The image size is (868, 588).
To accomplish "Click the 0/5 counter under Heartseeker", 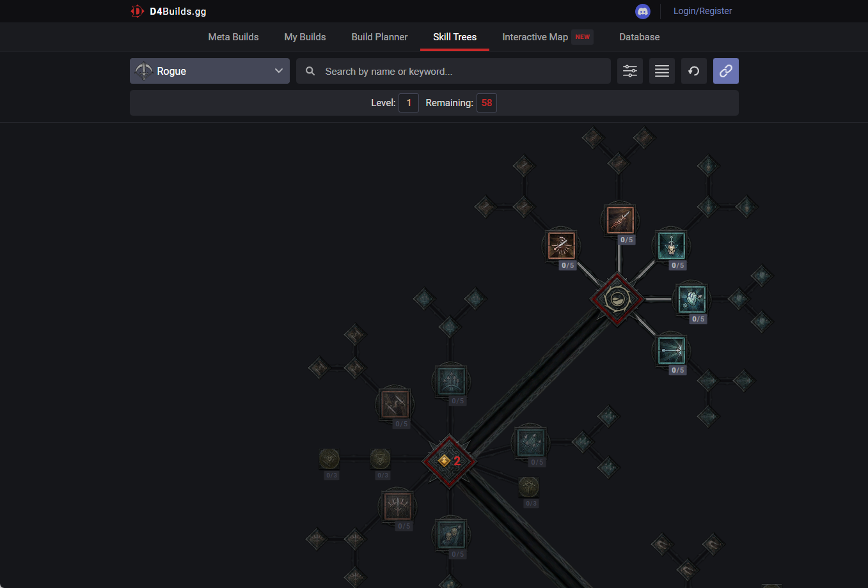I will tap(698, 319).
